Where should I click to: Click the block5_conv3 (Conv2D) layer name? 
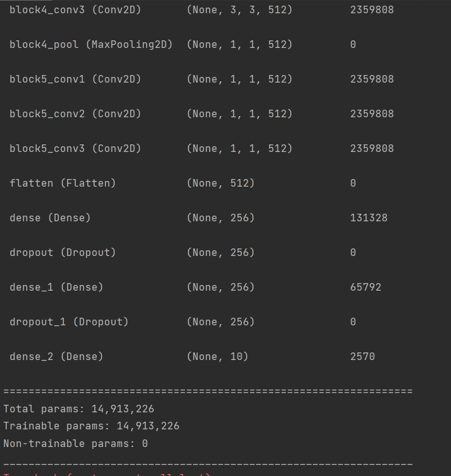pyautogui.click(x=75, y=149)
